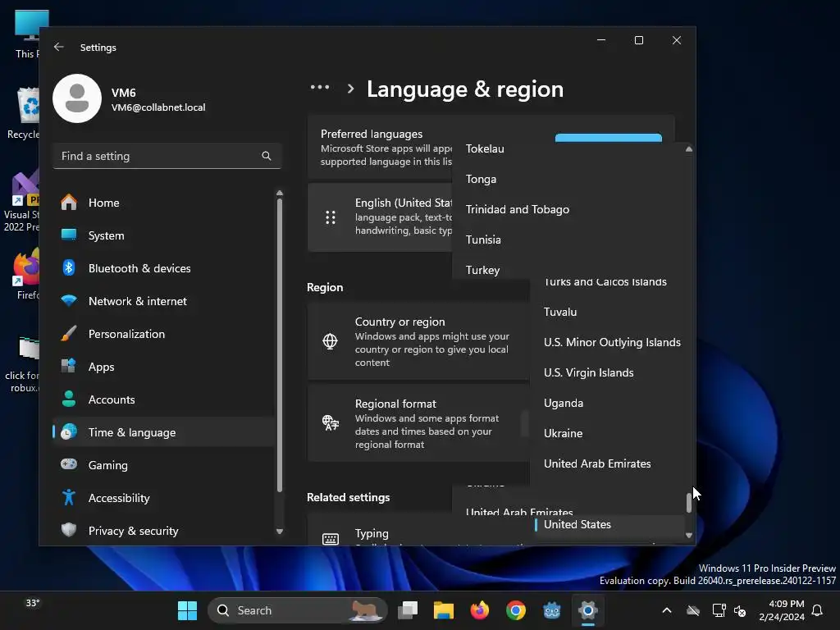Open Bluetooth & devices settings
The image size is (840, 630).
click(164, 268)
